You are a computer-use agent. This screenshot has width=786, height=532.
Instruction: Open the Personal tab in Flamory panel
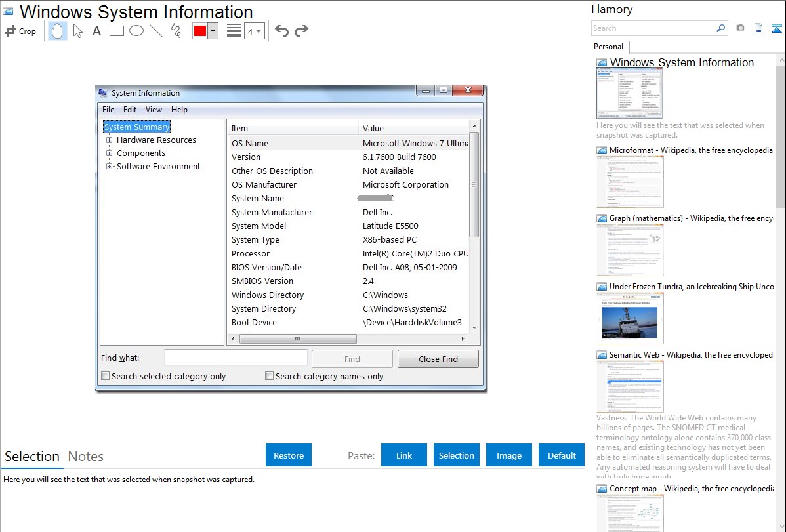pyautogui.click(x=608, y=47)
